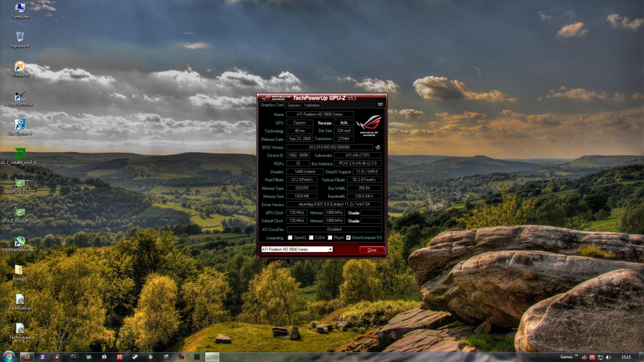This screenshot has width=644, height=362.
Task: Select the GPU-Z.0.5.1 desktop icon
Action: 20,186
